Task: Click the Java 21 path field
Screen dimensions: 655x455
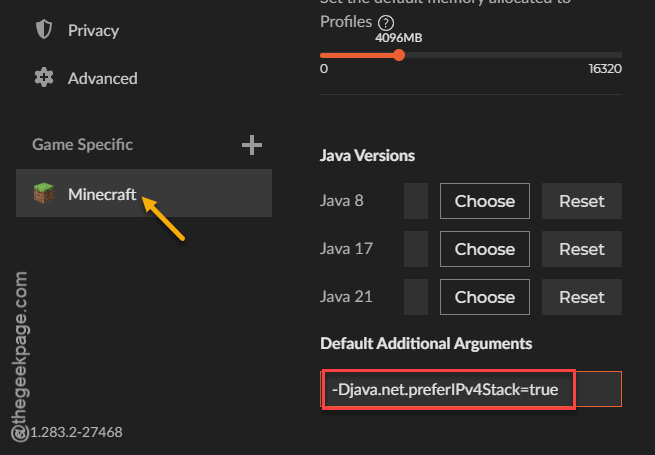Action: pos(416,297)
